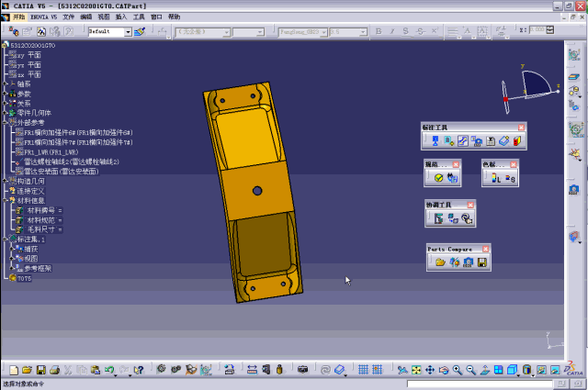Viewport: 588px width, 390px height.
Task: Expand the 材料信息 tree node
Action: 6,200
